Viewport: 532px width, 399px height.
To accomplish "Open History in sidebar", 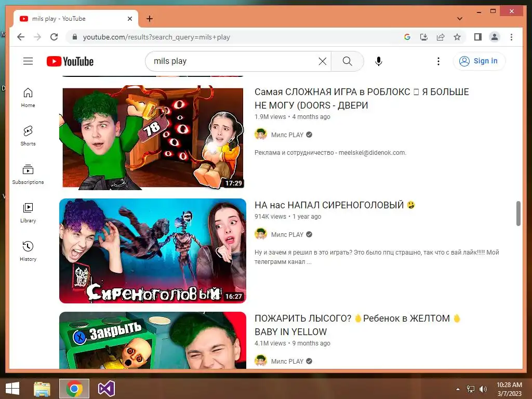I will click(28, 251).
